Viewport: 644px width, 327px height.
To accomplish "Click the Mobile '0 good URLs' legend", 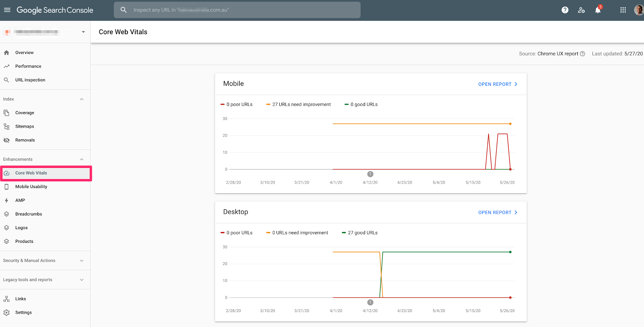I will [361, 104].
